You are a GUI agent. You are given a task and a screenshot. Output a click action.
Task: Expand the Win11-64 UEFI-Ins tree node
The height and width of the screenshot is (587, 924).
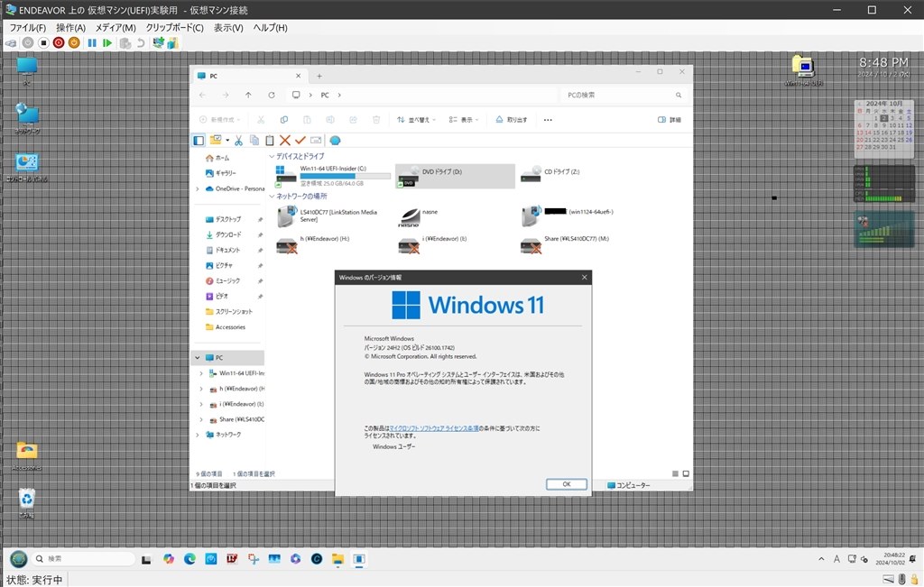(201, 373)
